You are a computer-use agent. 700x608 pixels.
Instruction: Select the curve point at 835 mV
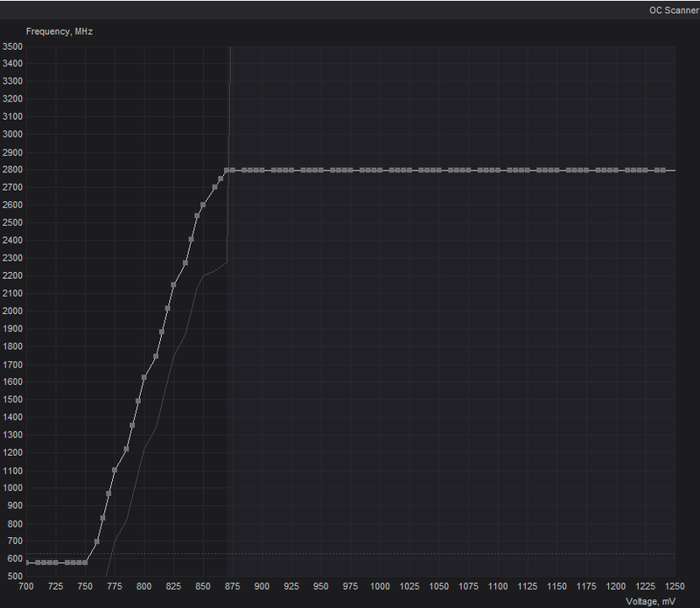(185, 263)
